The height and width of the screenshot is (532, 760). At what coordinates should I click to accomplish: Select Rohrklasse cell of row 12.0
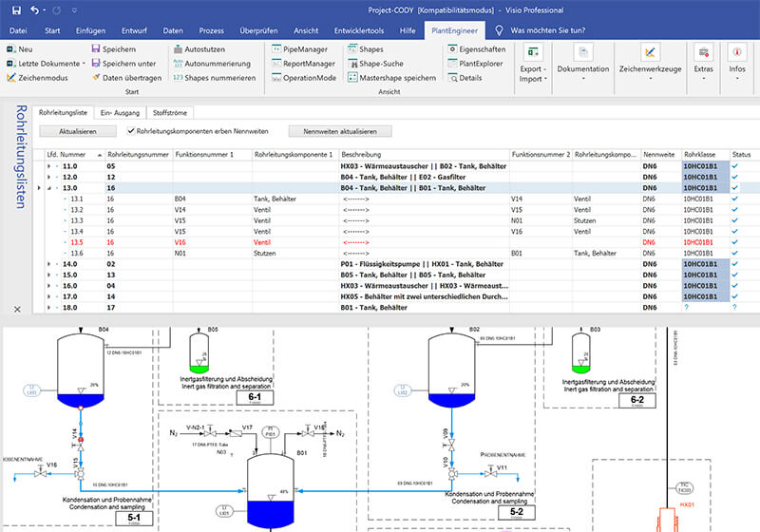705,177
